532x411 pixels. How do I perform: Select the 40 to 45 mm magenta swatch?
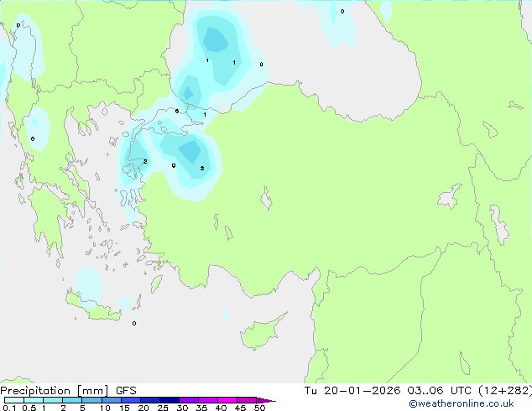[227, 400]
